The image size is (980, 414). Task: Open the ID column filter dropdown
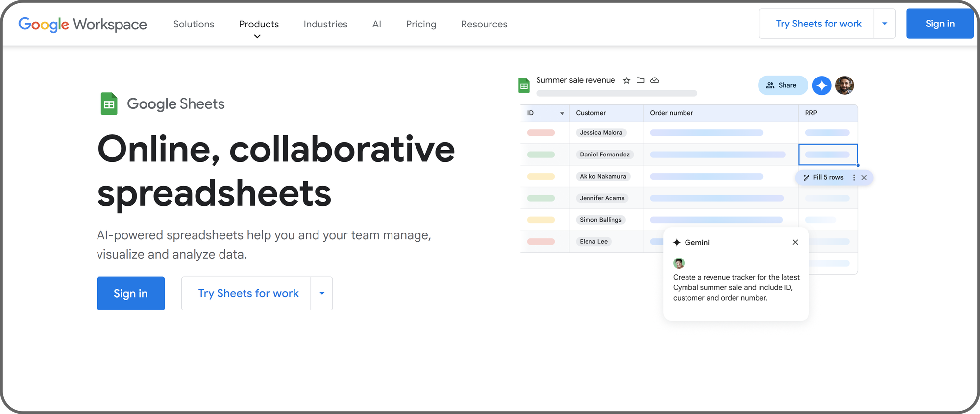click(562, 113)
